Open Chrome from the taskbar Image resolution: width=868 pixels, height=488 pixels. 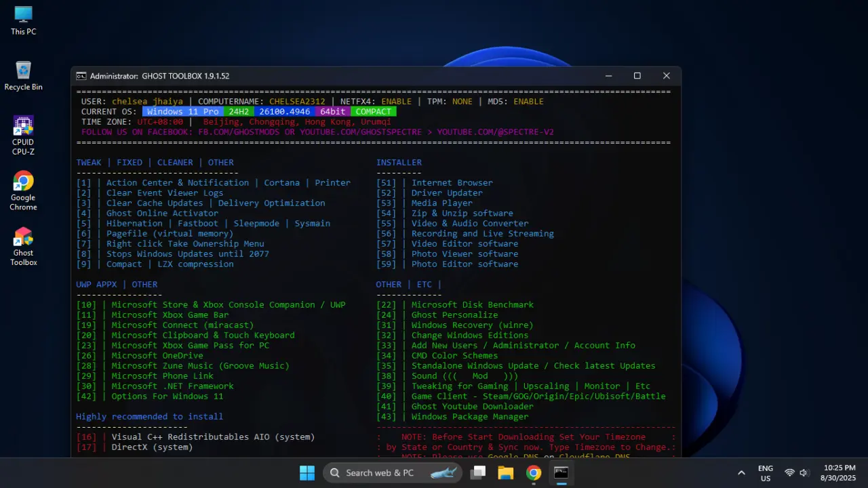(x=534, y=472)
